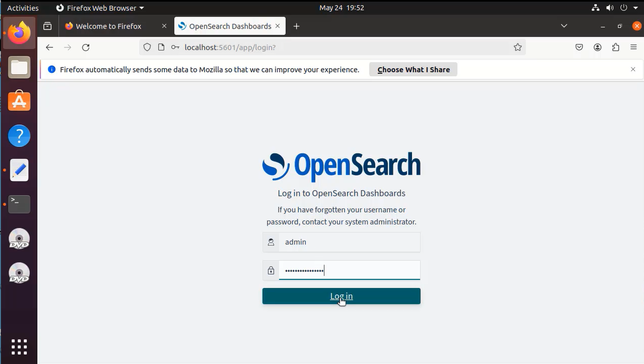Close the Welcome to Firefox tab
The height and width of the screenshot is (364, 644).
[164, 26]
